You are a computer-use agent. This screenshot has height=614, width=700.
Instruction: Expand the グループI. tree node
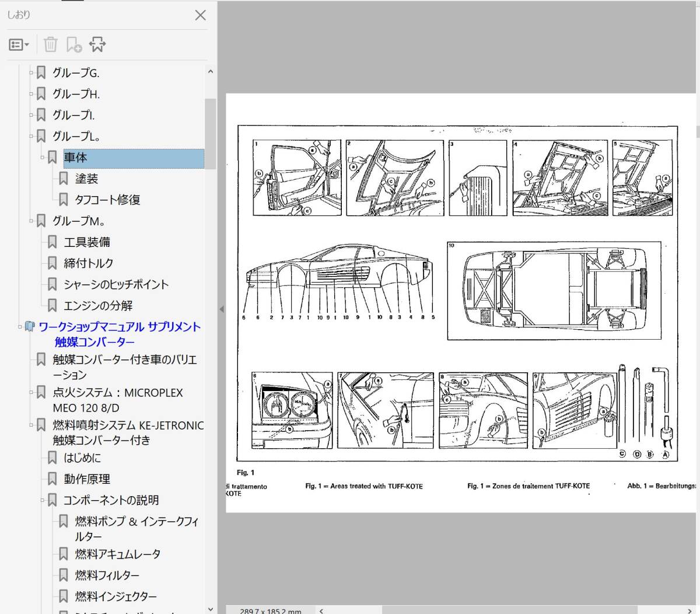[x=32, y=115]
